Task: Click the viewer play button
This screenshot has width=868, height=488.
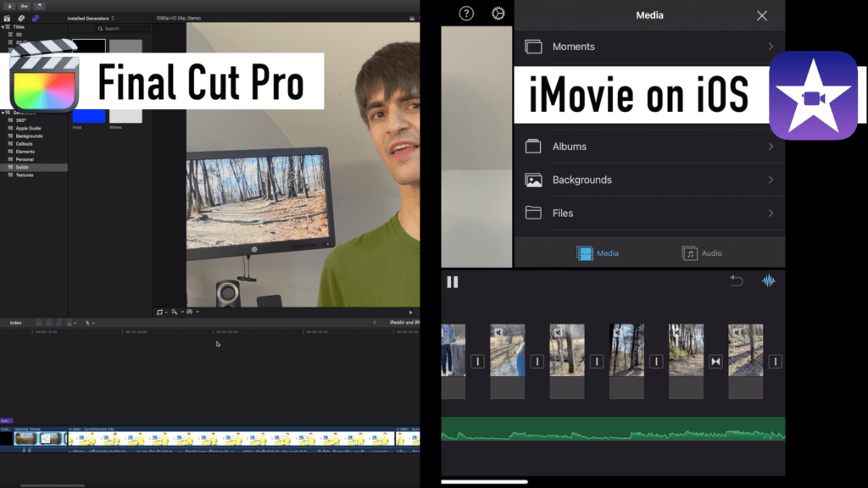Action: (x=410, y=312)
